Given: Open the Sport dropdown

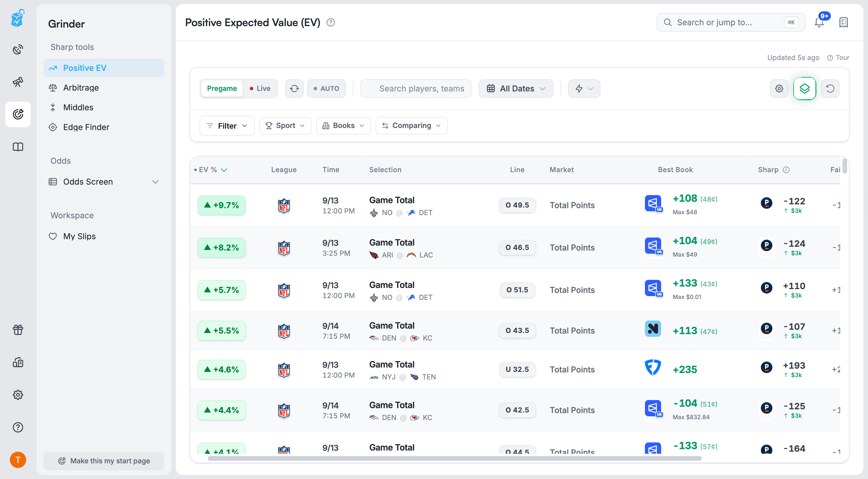Looking at the screenshot, I should tap(285, 126).
